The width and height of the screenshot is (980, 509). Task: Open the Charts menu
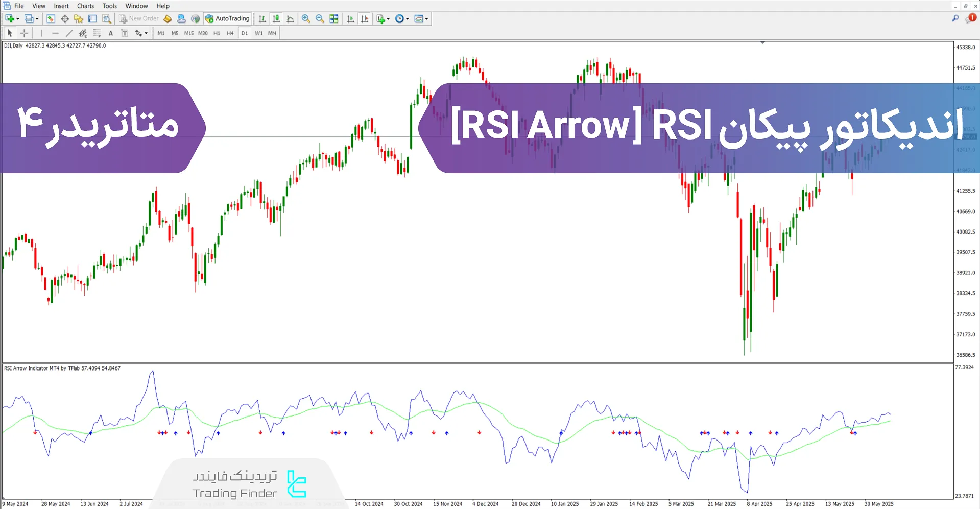coord(85,6)
